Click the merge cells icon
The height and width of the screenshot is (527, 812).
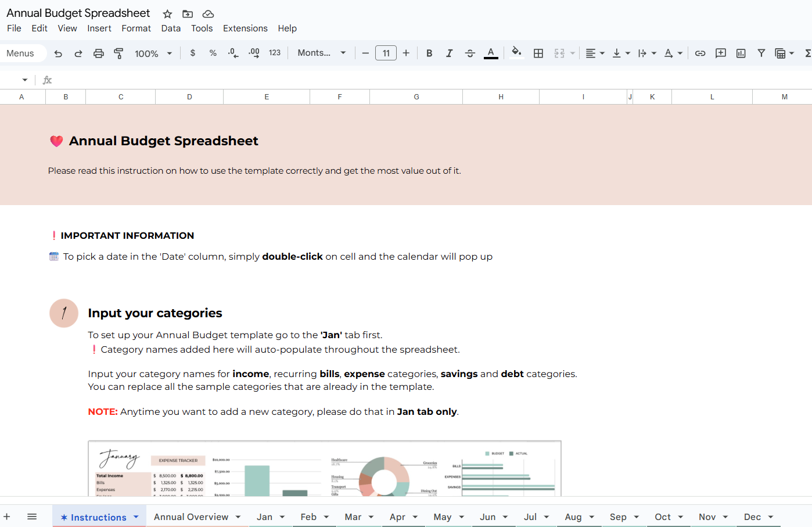(559, 53)
